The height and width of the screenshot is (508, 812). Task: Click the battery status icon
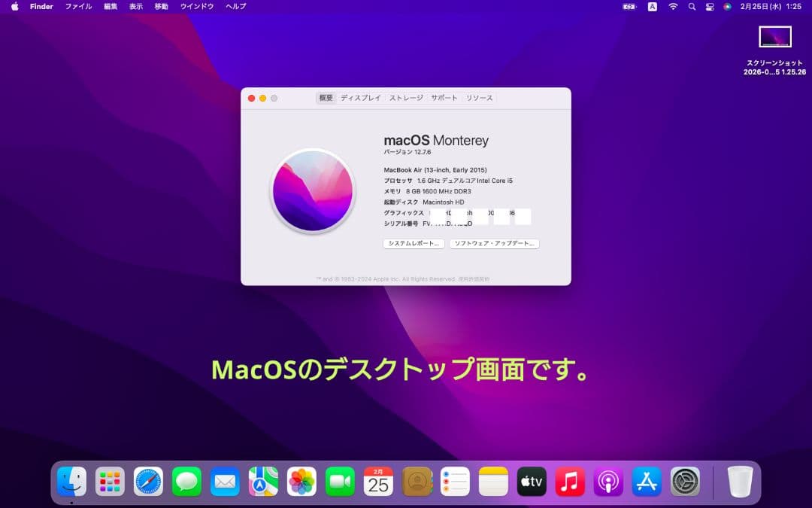(629, 7)
